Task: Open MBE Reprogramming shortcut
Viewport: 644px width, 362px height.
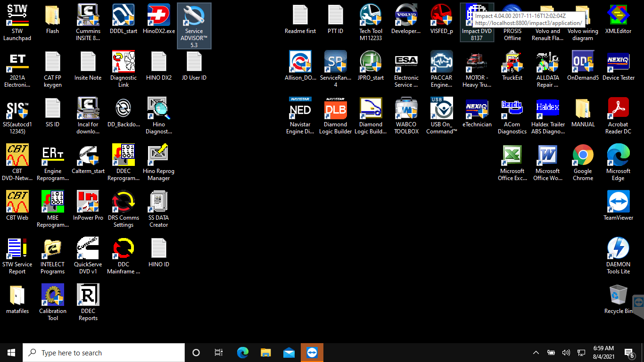Action: pyautogui.click(x=52, y=209)
